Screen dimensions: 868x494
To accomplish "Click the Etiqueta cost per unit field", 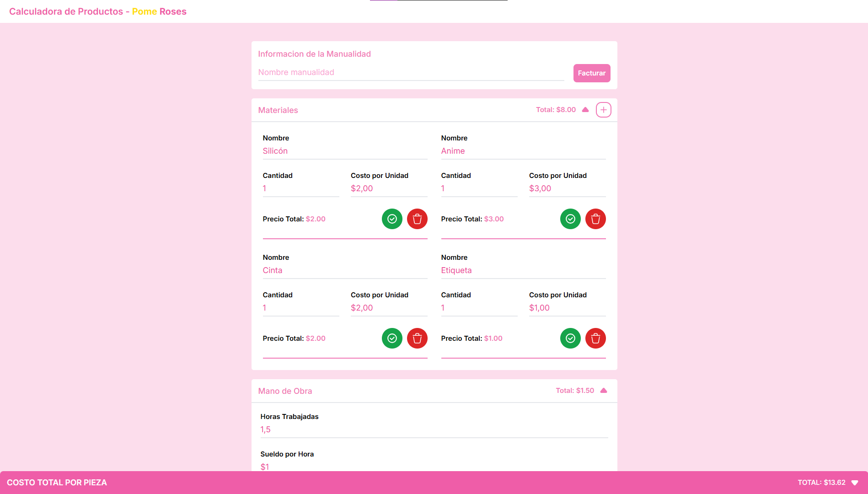I will click(567, 308).
